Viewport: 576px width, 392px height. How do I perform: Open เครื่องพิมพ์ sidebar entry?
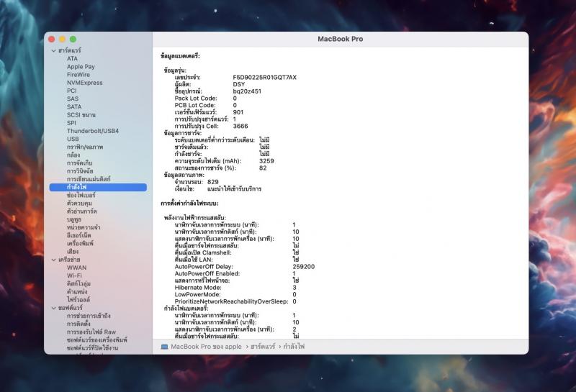(x=80, y=243)
